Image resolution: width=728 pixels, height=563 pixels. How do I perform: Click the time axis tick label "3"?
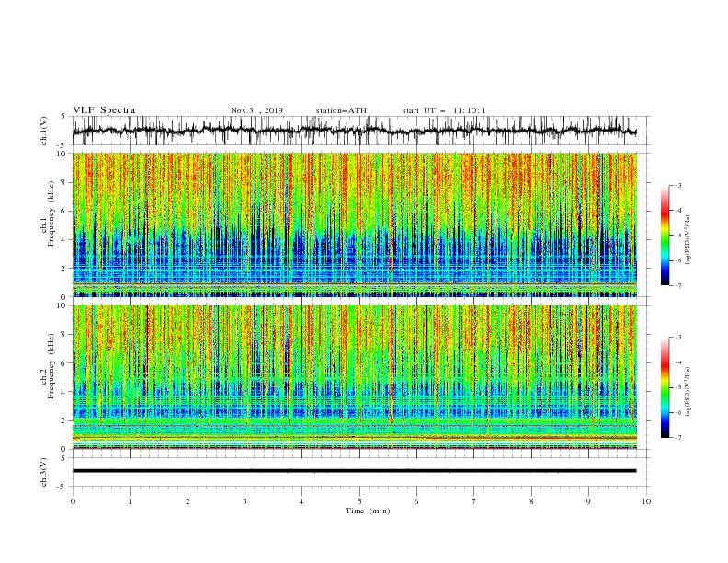pos(245,501)
